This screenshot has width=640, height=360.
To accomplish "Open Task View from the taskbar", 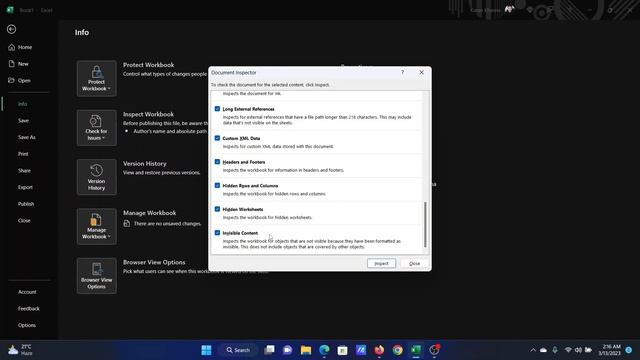I will click(x=269, y=350).
